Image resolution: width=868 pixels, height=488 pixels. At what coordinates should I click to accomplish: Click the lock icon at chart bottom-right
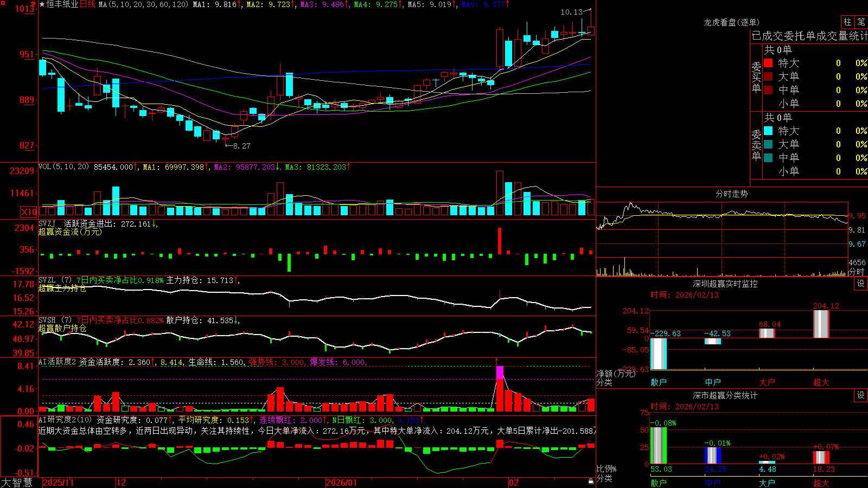pyautogui.click(x=591, y=481)
